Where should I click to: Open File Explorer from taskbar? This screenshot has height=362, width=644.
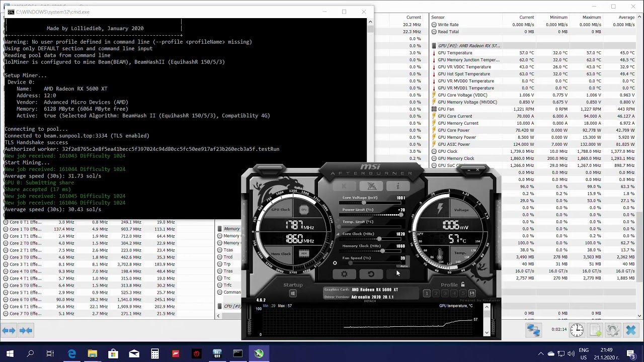point(93,354)
